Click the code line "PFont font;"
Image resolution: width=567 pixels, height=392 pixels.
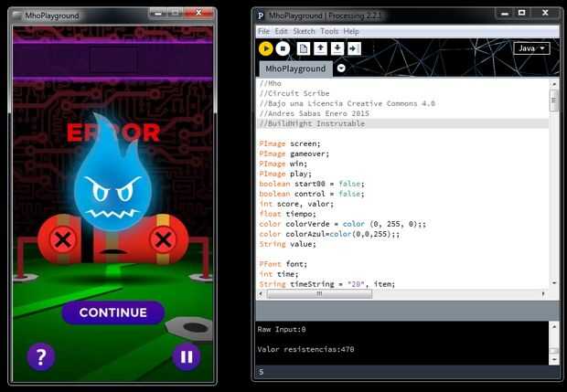pyautogui.click(x=283, y=264)
